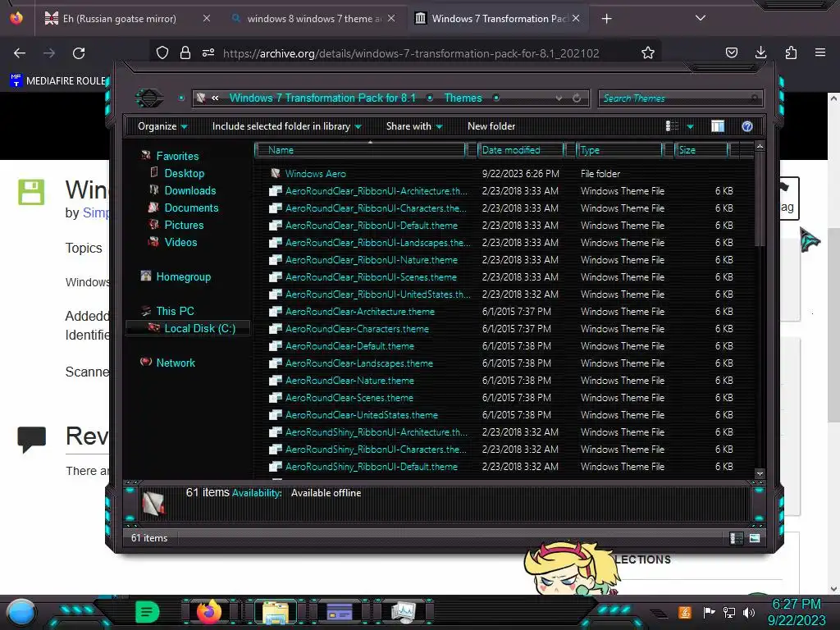Switch to windows 8 windows 7 theme tab
840x630 pixels.
(314, 19)
